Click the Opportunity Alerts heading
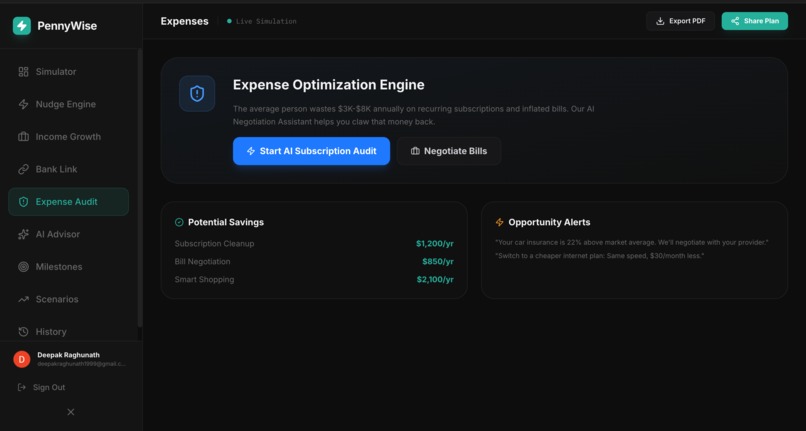This screenshot has width=806, height=431. 549,222
